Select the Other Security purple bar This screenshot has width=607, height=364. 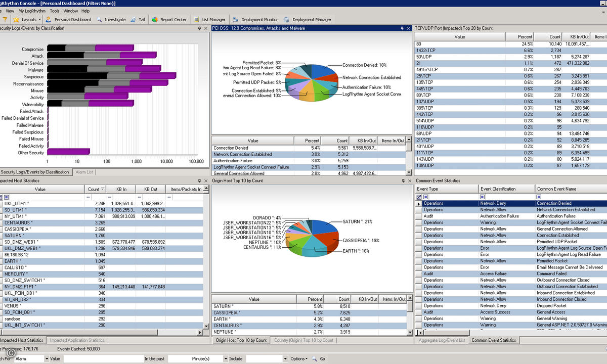(68, 152)
